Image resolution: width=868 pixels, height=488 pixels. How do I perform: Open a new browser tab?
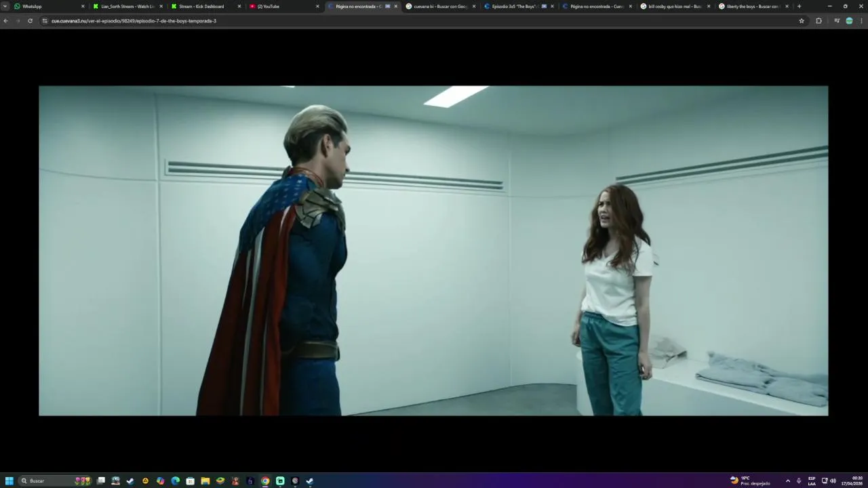tap(799, 6)
